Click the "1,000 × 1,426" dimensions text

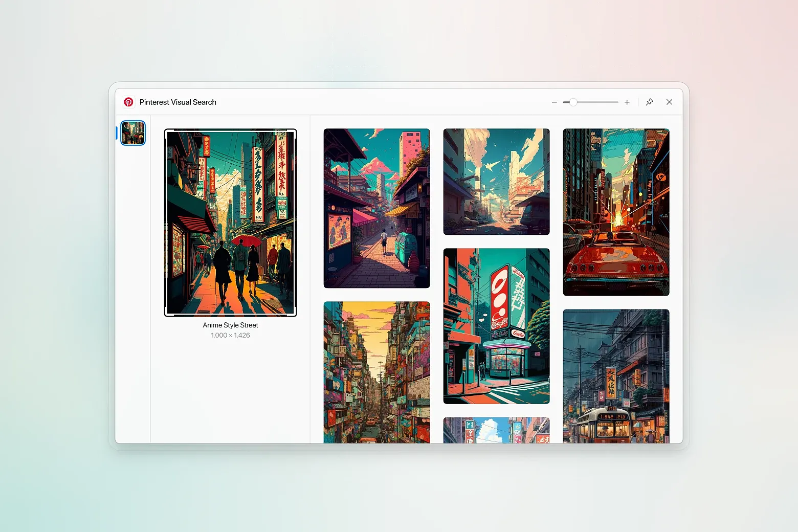(230, 335)
